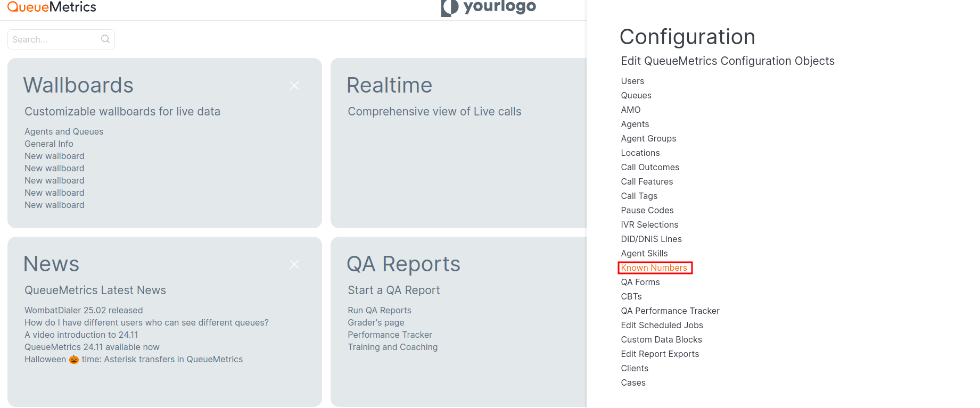Open Agents configuration
The height and width of the screenshot is (408, 980).
(635, 124)
